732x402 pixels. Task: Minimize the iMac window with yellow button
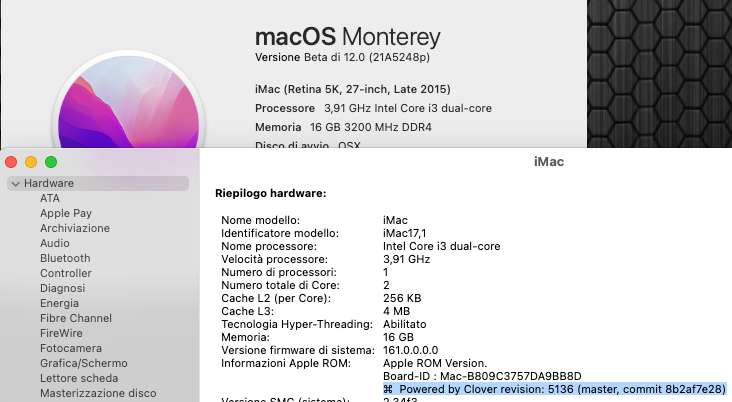(31, 162)
